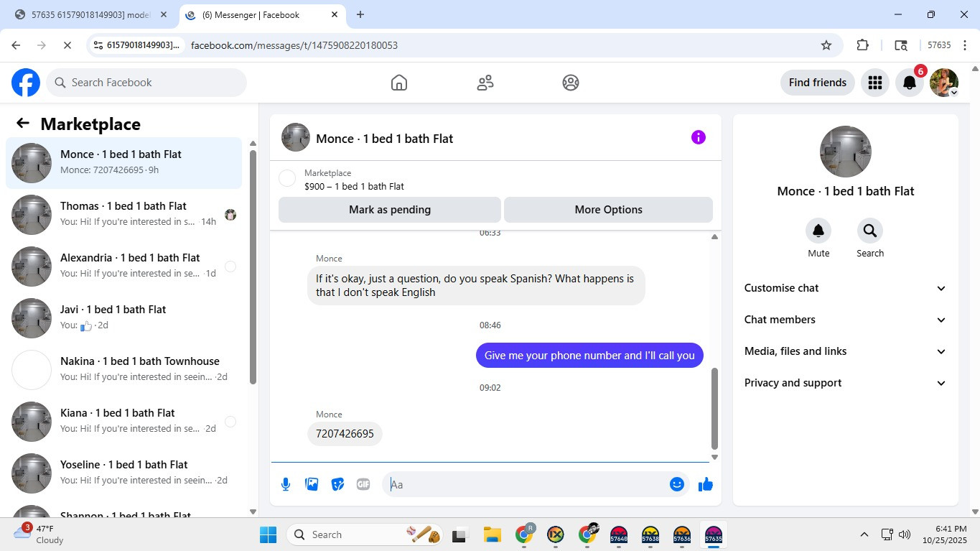
Task: Record a voice clip with microphone icon
Action: click(286, 484)
